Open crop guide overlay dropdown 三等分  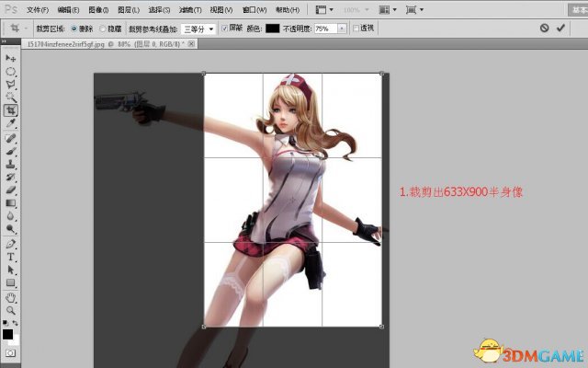click(x=198, y=29)
